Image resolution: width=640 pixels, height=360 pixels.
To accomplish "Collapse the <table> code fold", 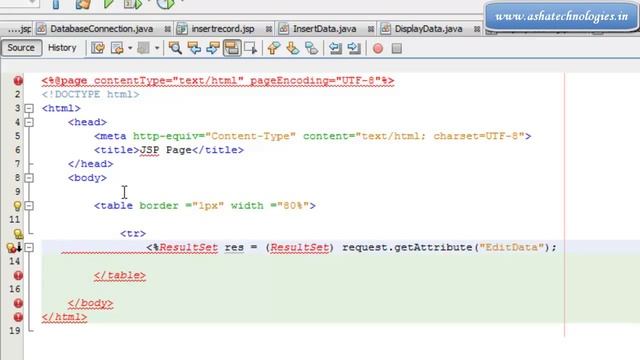I will click(x=29, y=206).
